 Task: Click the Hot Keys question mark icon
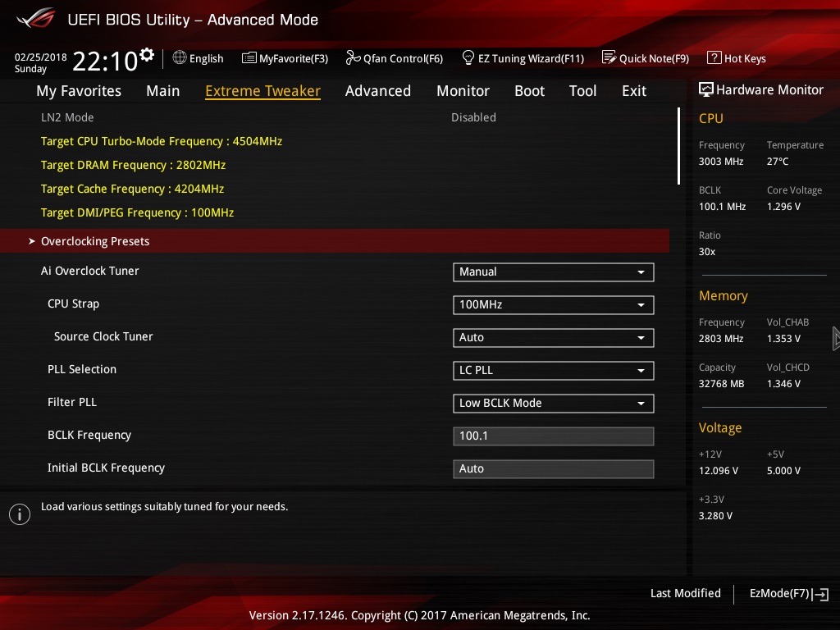click(714, 57)
